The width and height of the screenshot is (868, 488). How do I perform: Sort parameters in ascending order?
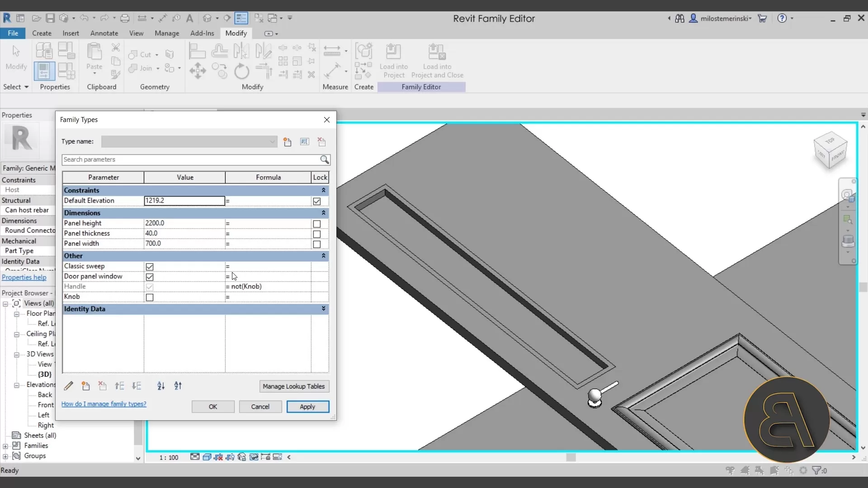click(161, 386)
